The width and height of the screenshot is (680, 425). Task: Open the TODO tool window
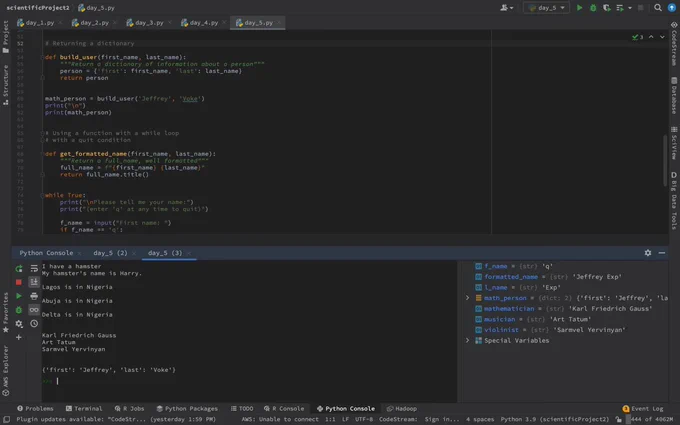242,409
